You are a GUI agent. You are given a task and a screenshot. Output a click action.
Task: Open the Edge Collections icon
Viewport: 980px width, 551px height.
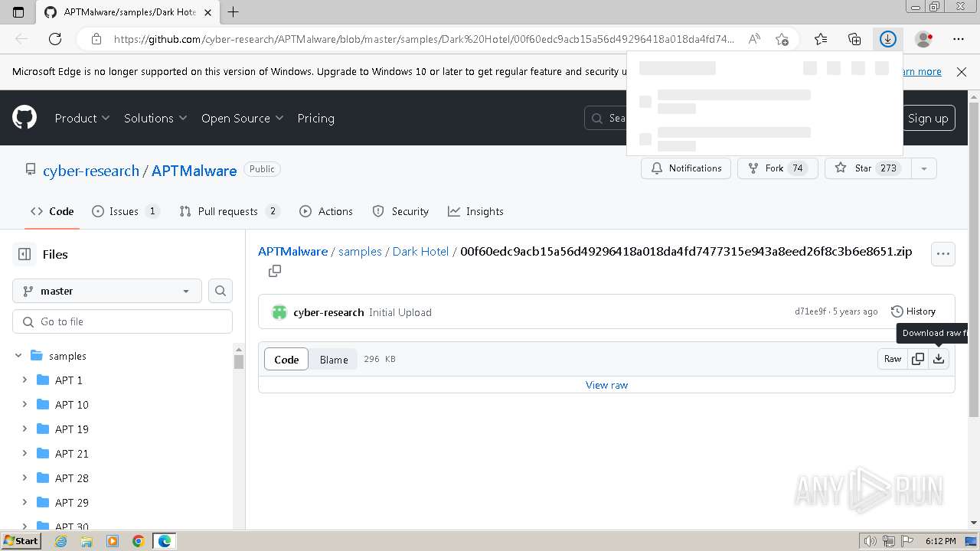[x=854, y=39]
